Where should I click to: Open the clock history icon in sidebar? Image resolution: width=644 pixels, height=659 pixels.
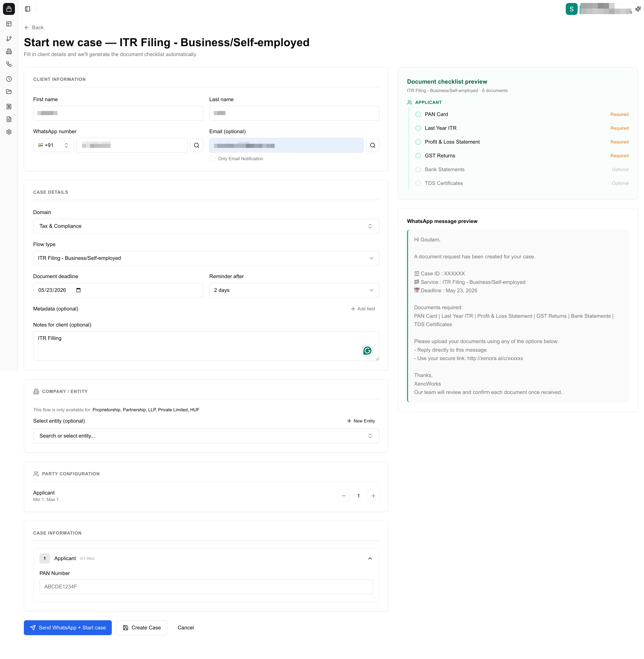pyautogui.click(x=9, y=79)
